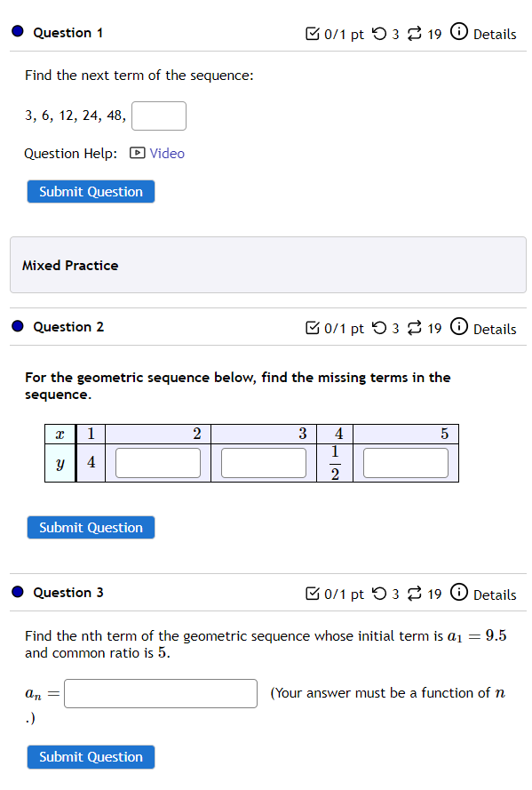Click the refresh icon beside 19 on Question 1

point(414,34)
